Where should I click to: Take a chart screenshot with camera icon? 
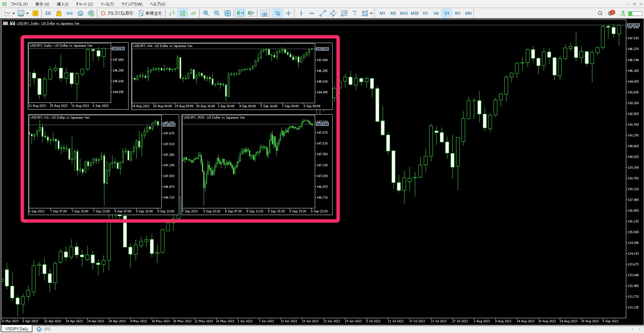point(264,13)
